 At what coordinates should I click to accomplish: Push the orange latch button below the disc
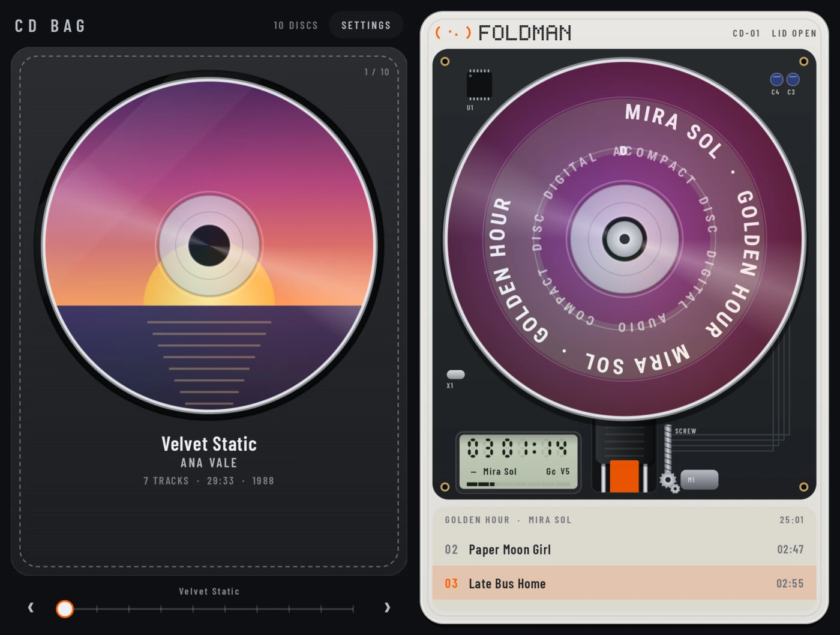click(x=624, y=476)
